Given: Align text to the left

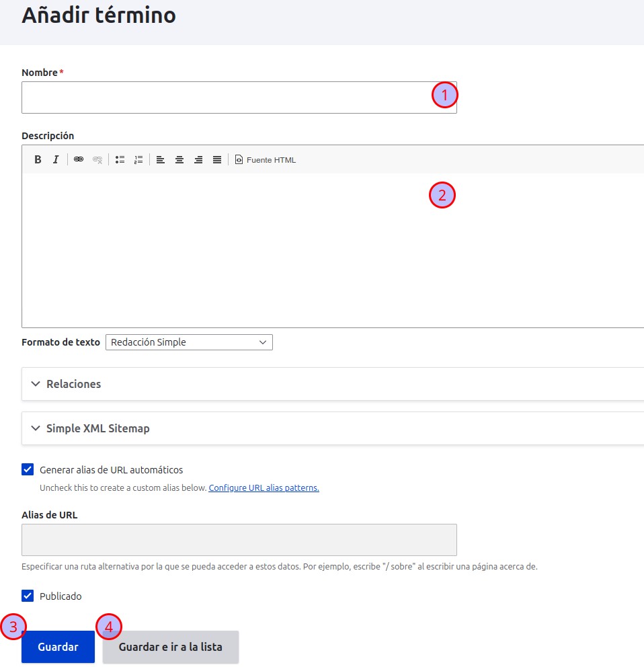Looking at the screenshot, I should point(161,159).
